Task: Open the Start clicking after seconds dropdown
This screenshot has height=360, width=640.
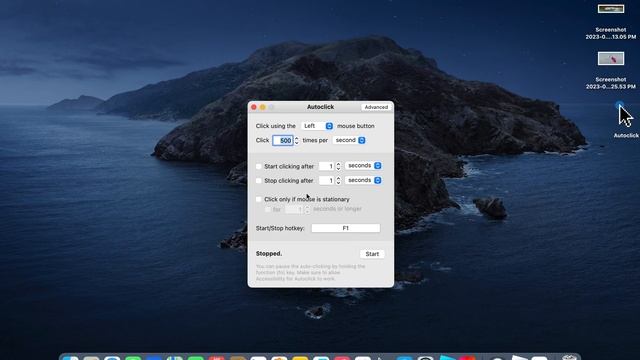Action: click(363, 166)
